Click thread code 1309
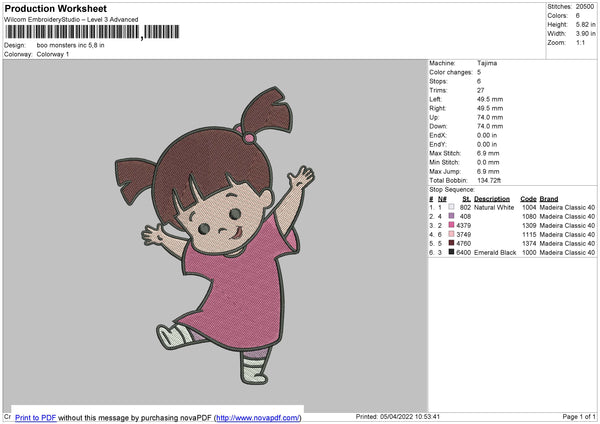The image size is (600, 424). coord(529,225)
